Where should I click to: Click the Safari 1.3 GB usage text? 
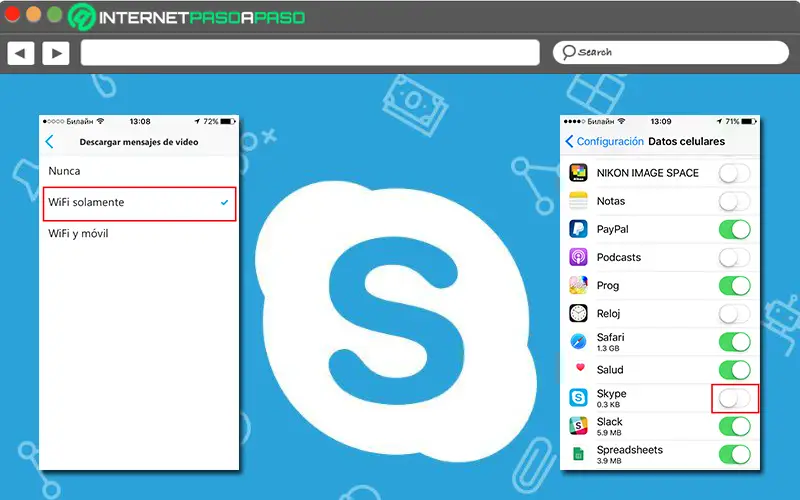pyautogui.click(x=608, y=348)
